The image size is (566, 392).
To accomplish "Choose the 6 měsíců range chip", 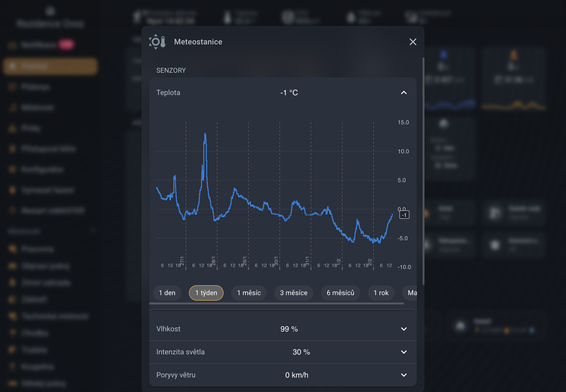I will click(340, 293).
